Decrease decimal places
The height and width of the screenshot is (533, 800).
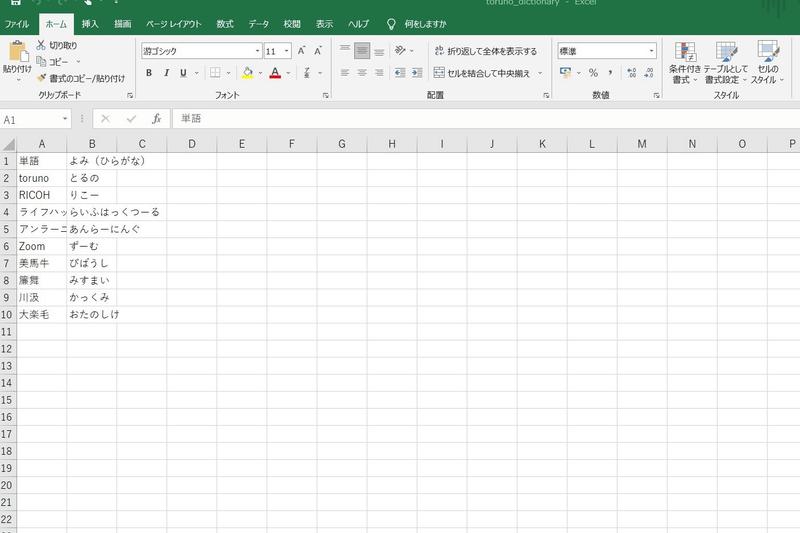pyautogui.click(x=649, y=73)
